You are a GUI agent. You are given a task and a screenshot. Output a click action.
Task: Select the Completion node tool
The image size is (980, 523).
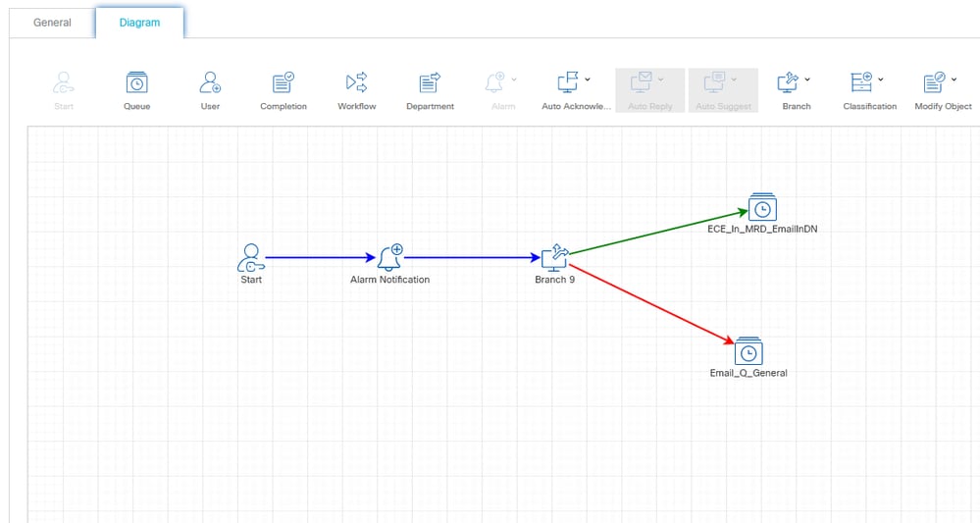tap(284, 82)
